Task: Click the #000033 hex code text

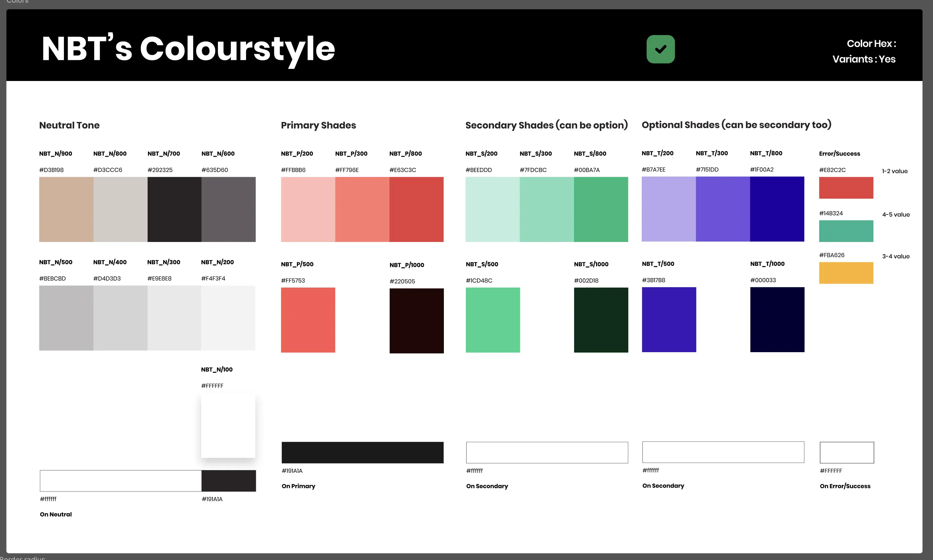Action: [x=763, y=280]
